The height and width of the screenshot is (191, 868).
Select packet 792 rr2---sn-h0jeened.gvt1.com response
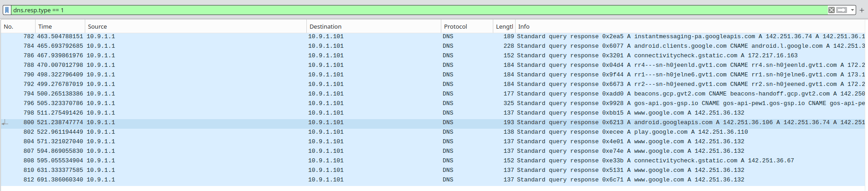click(x=433, y=84)
